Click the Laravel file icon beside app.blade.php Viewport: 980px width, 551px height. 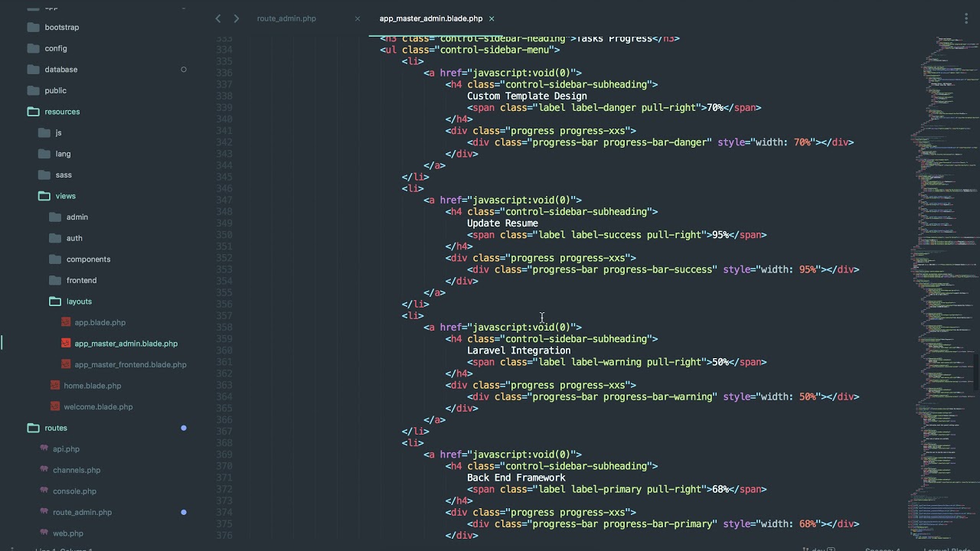[66, 322]
